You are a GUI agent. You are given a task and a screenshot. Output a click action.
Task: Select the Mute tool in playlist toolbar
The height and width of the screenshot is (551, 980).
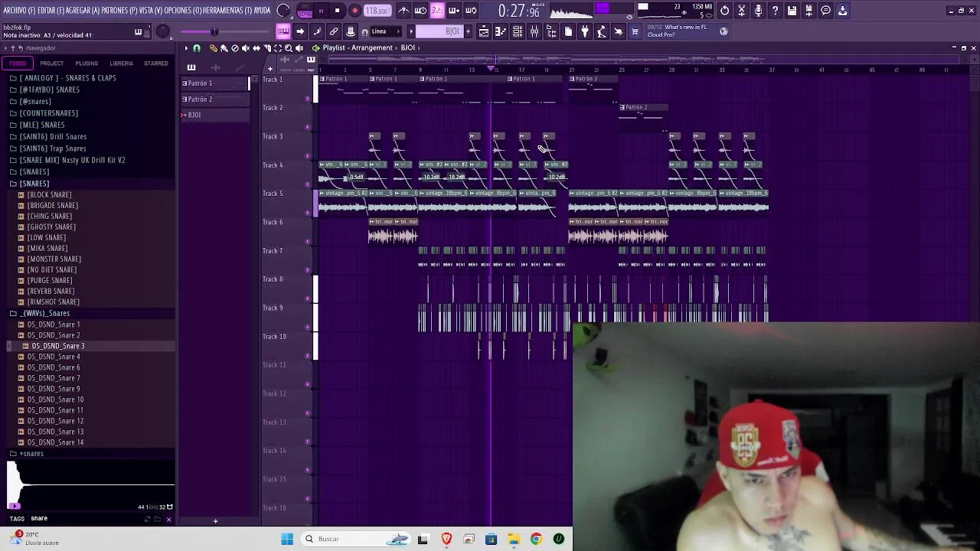[245, 48]
